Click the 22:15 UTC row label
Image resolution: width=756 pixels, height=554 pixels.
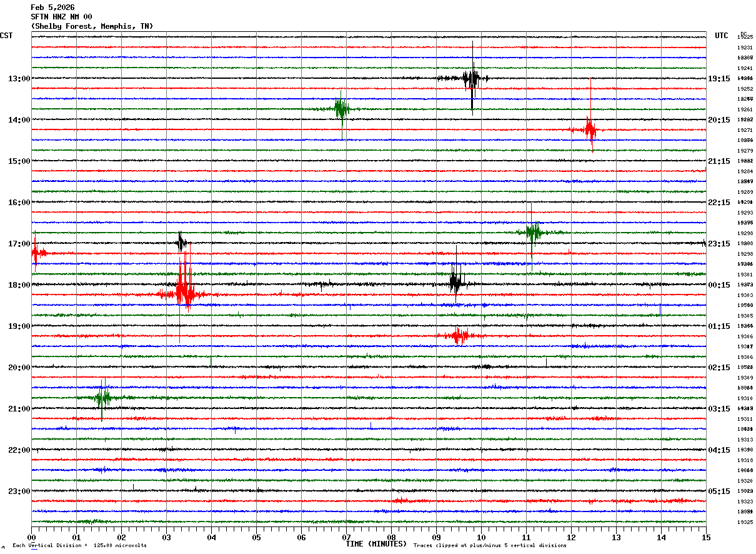pos(719,203)
